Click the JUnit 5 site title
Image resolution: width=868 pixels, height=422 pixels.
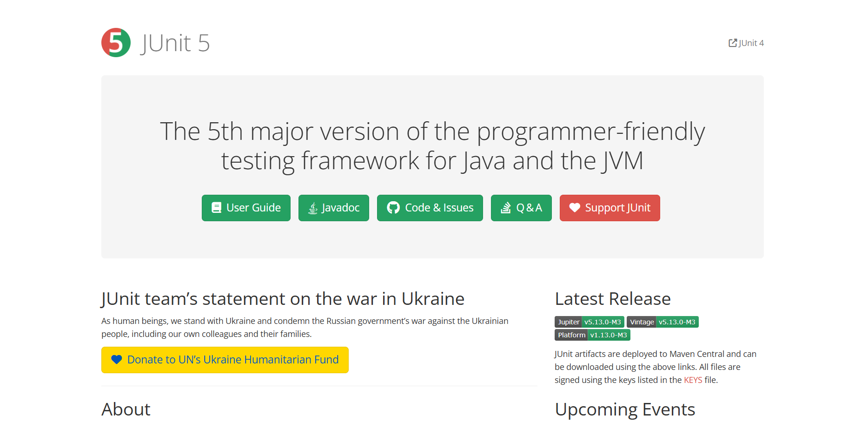tap(175, 43)
